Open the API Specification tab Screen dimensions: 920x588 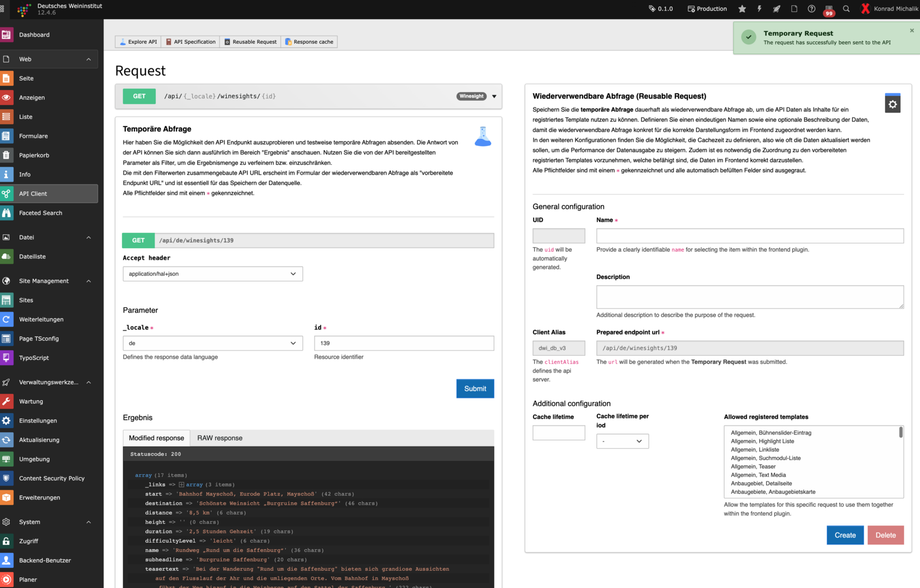[x=190, y=42]
